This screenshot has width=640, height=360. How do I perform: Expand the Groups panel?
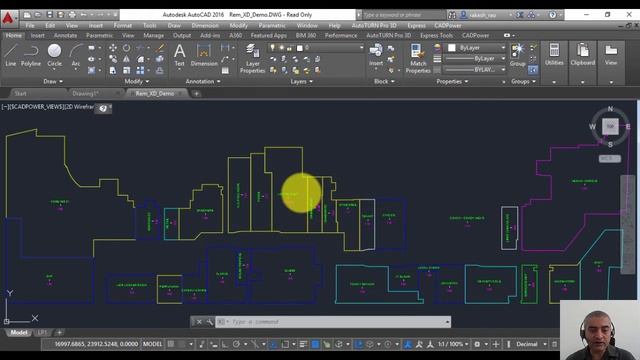pyautogui.click(x=523, y=81)
